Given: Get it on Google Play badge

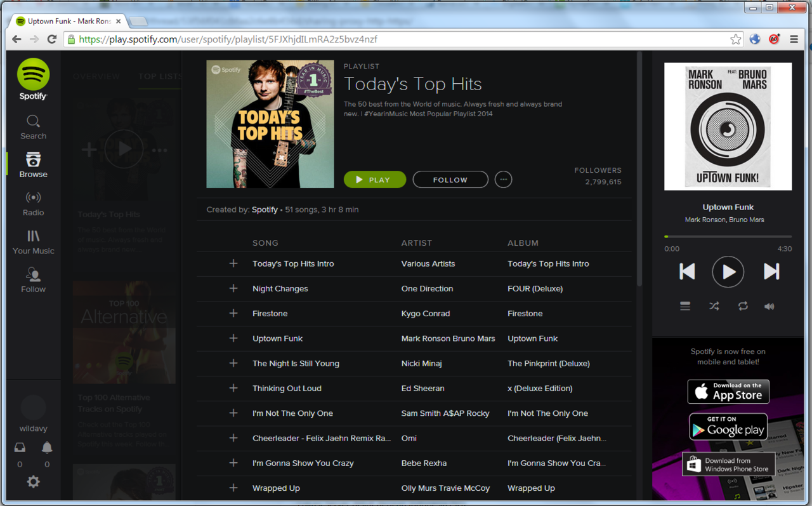Looking at the screenshot, I should click(x=728, y=427).
